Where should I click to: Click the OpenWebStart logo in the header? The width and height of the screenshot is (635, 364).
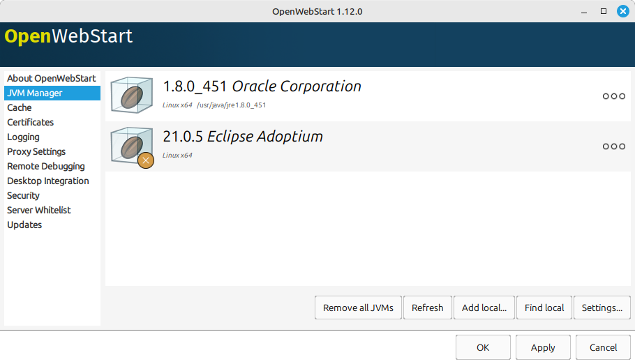pyautogui.click(x=68, y=36)
